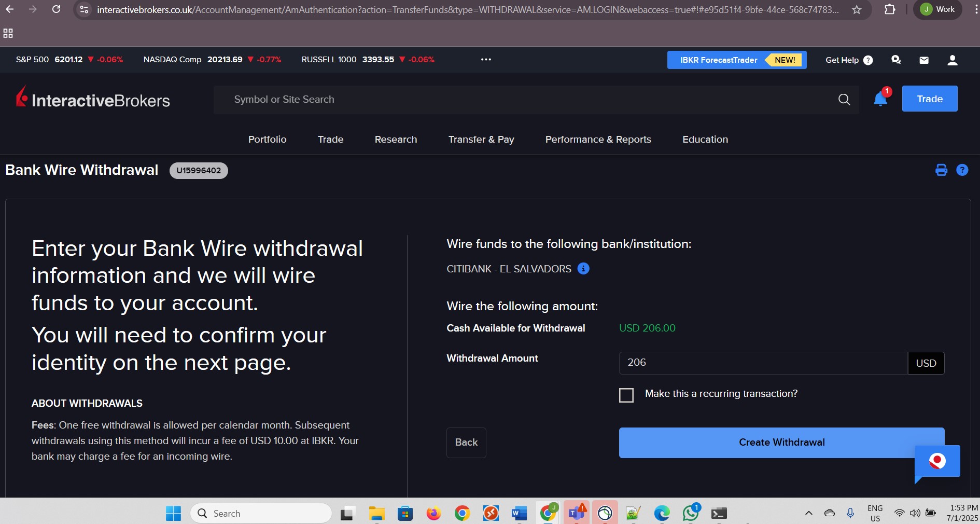Screen dimensions: 980x524
Task: Open the Research menu
Action: (x=396, y=140)
